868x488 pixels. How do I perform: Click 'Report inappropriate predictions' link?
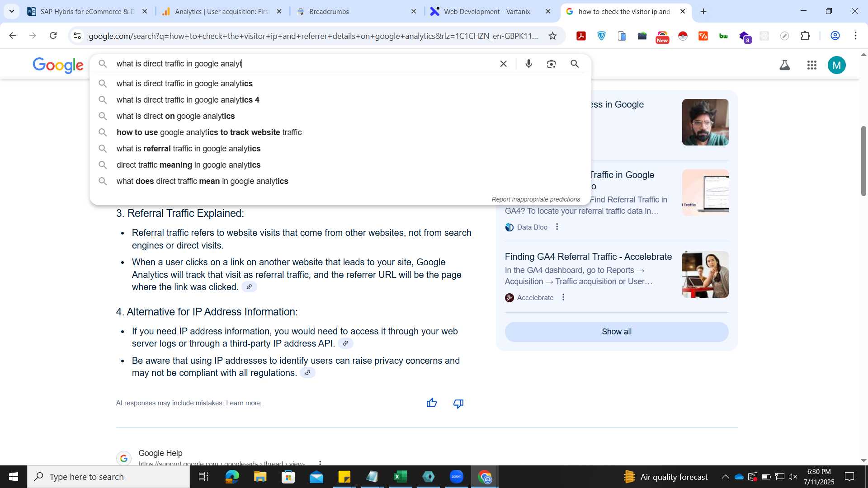pyautogui.click(x=536, y=199)
